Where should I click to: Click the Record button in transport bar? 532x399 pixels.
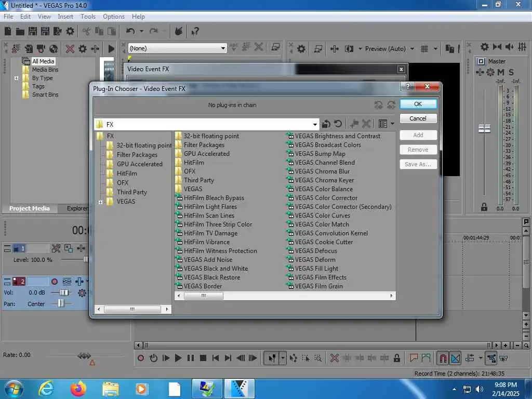[141, 358]
